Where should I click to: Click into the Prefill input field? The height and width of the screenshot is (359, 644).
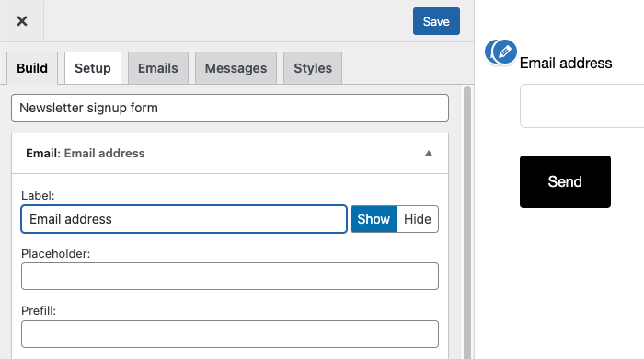pyautogui.click(x=230, y=334)
